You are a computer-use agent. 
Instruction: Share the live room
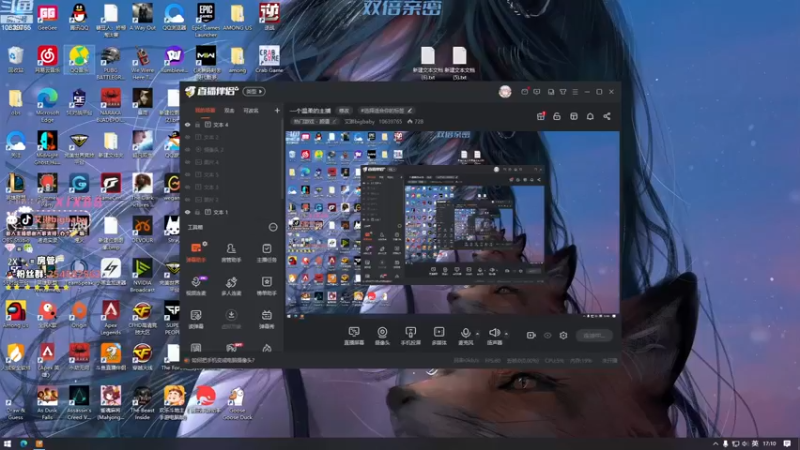[607, 116]
